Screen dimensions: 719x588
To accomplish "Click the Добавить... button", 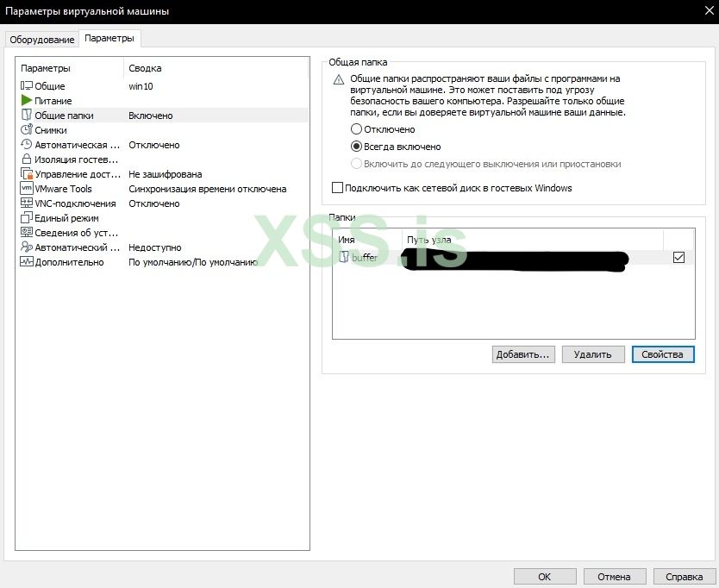I will [x=523, y=354].
